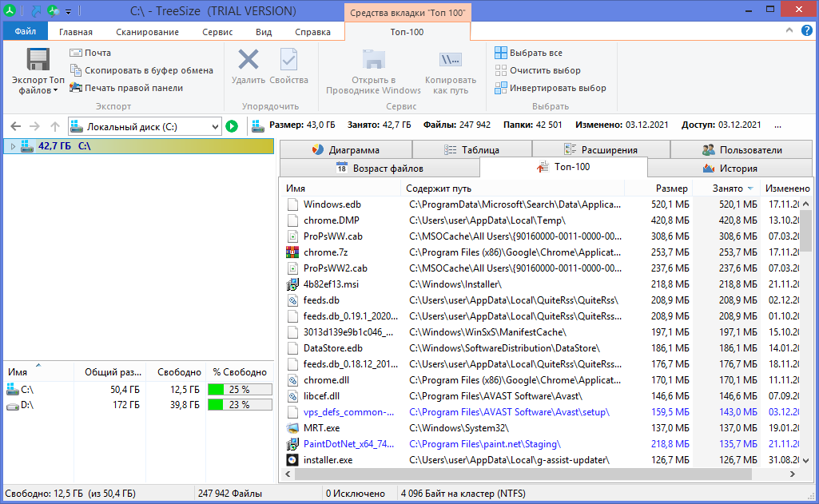Screen dimensions: 819x504
Task: Click the C:\ 25 % free space bar
Action: pyautogui.click(x=240, y=390)
